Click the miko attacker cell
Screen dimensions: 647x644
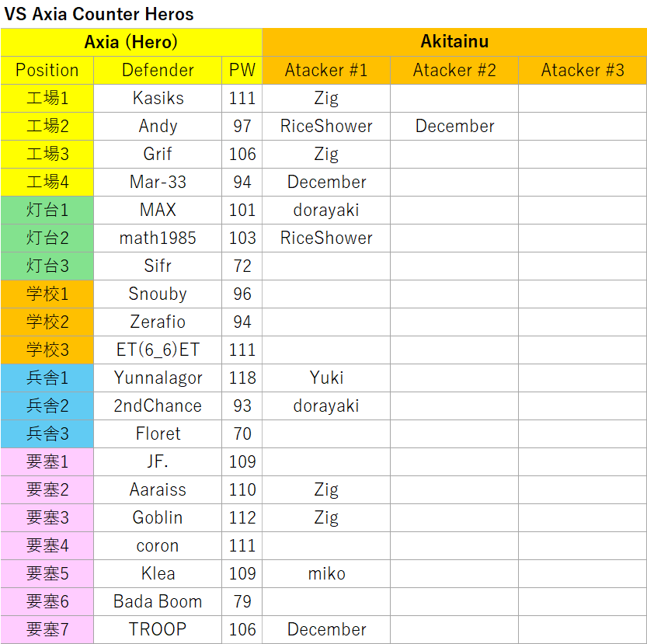[x=326, y=573]
